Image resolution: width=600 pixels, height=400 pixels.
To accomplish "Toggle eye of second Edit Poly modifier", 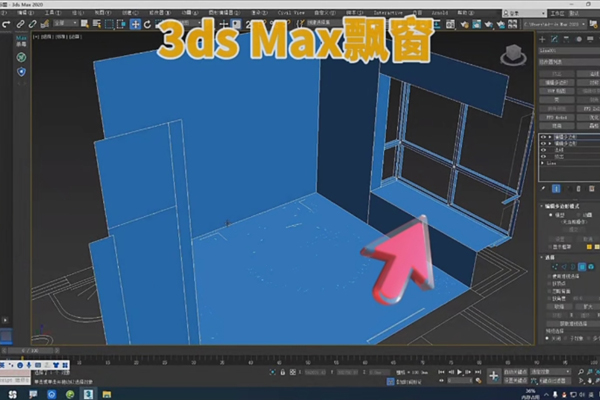I will pyautogui.click(x=543, y=143).
